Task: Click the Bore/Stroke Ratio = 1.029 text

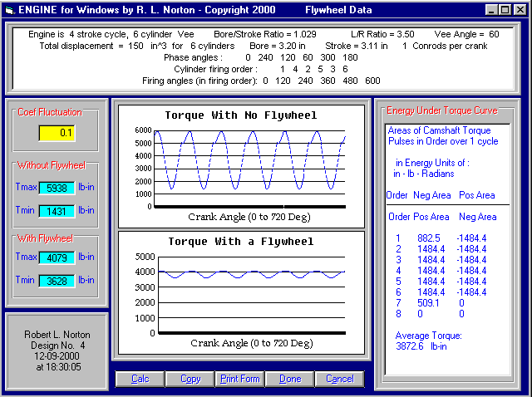Action: point(265,34)
